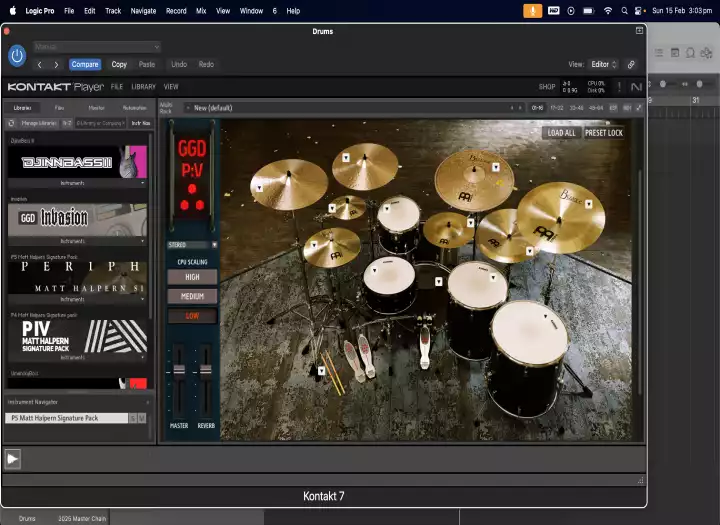The width and height of the screenshot is (720, 525).
Task: Open the STEREO output dropdown
Action: coord(192,244)
